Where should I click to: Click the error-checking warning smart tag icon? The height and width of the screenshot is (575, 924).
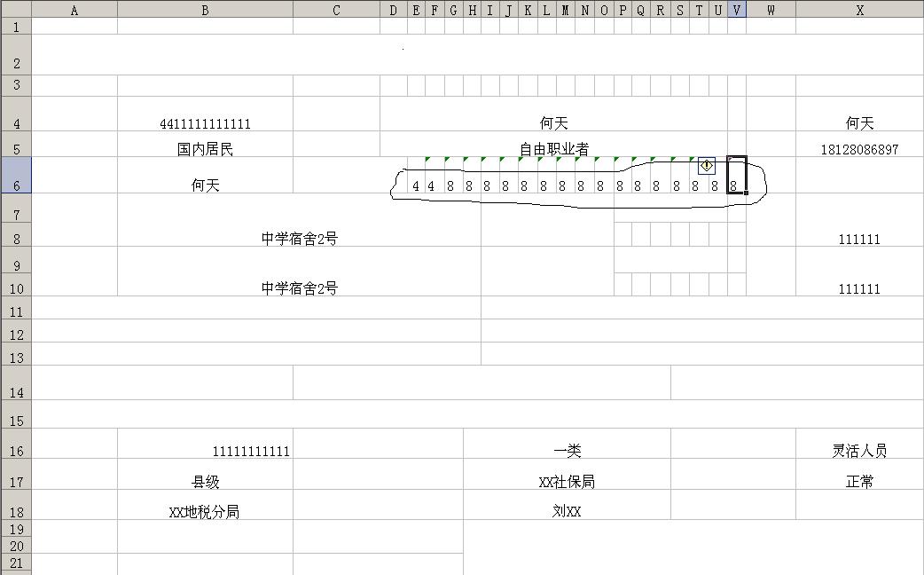click(x=707, y=166)
